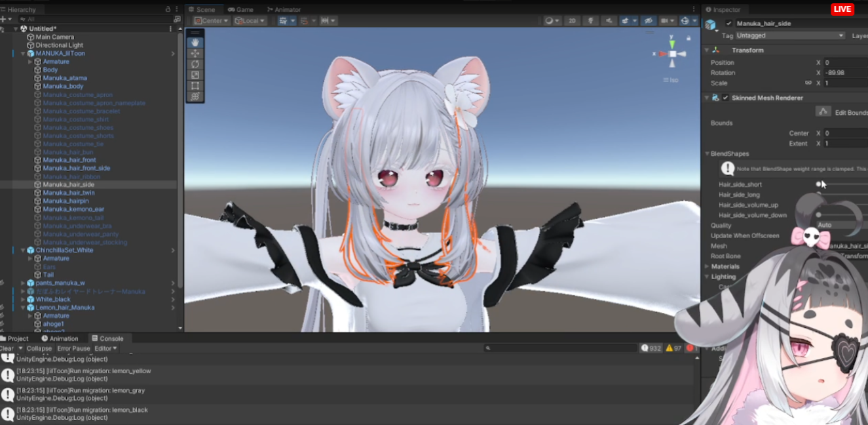
Task: Expand pants_manuka_w object
Action: coord(23,283)
